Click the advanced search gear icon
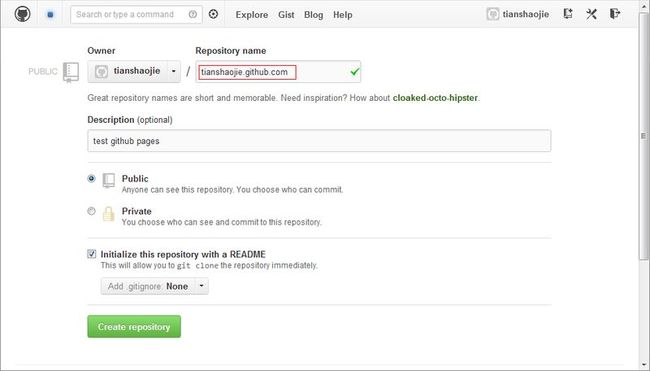The width and height of the screenshot is (650, 371). pyautogui.click(x=213, y=14)
